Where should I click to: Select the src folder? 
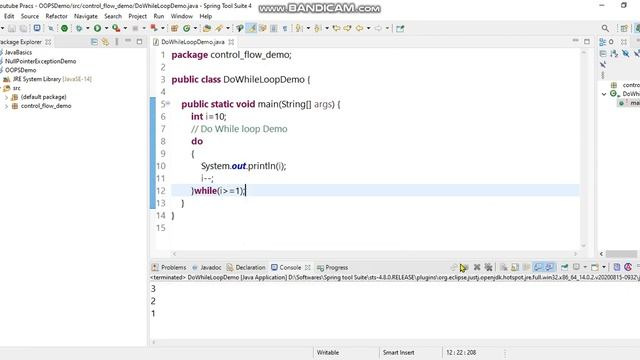coord(16,88)
